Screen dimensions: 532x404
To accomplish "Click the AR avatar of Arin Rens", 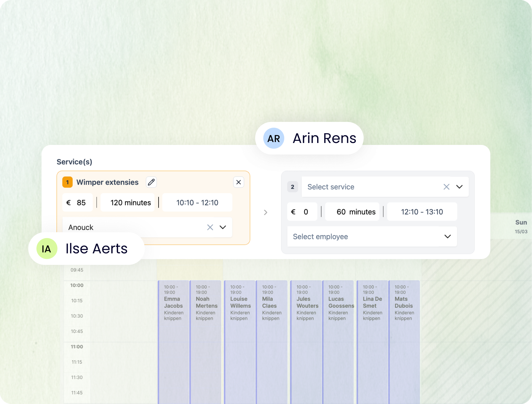I will coord(274,139).
